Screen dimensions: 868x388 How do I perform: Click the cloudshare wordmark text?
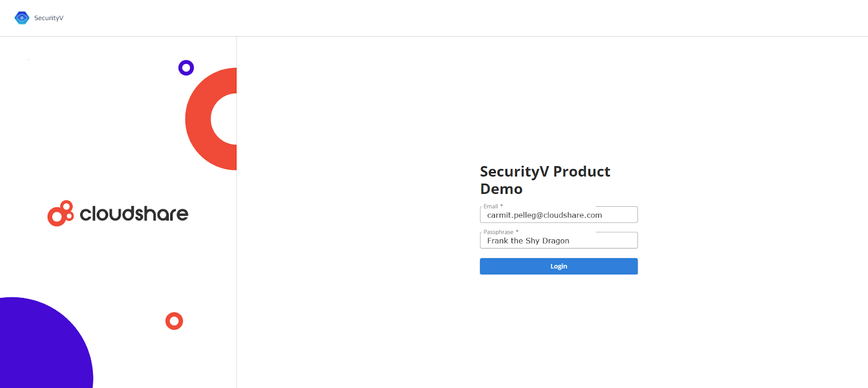pos(134,214)
